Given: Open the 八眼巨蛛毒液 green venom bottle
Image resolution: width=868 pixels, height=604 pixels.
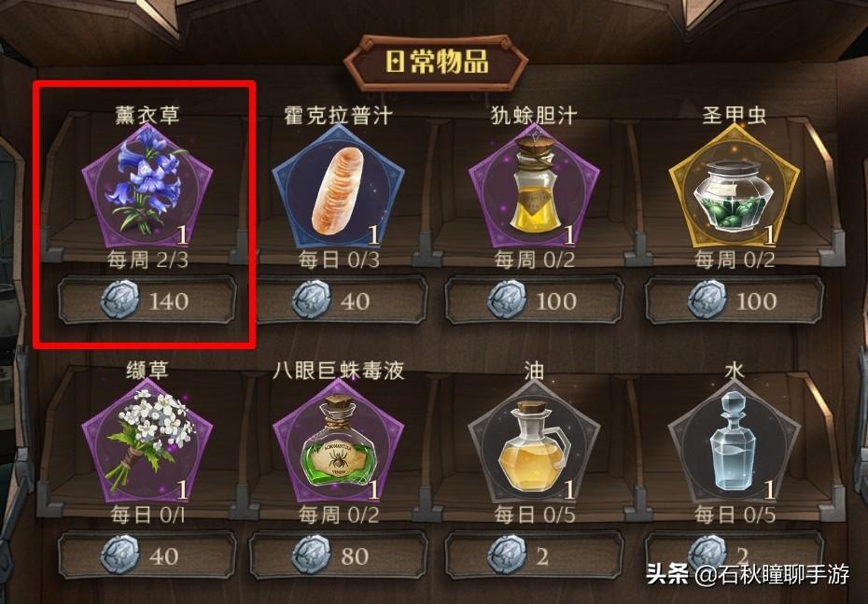Looking at the screenshot, I should point(338,440).
